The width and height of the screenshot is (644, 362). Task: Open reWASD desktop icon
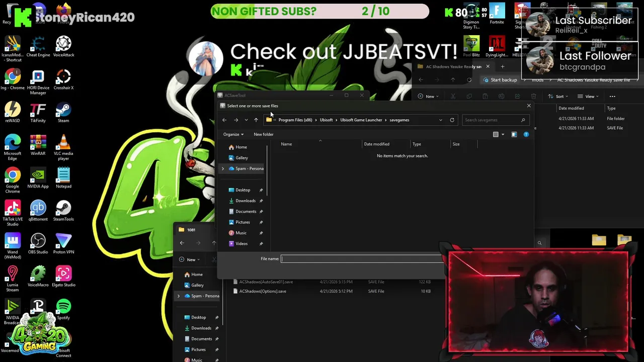(13, 112)
